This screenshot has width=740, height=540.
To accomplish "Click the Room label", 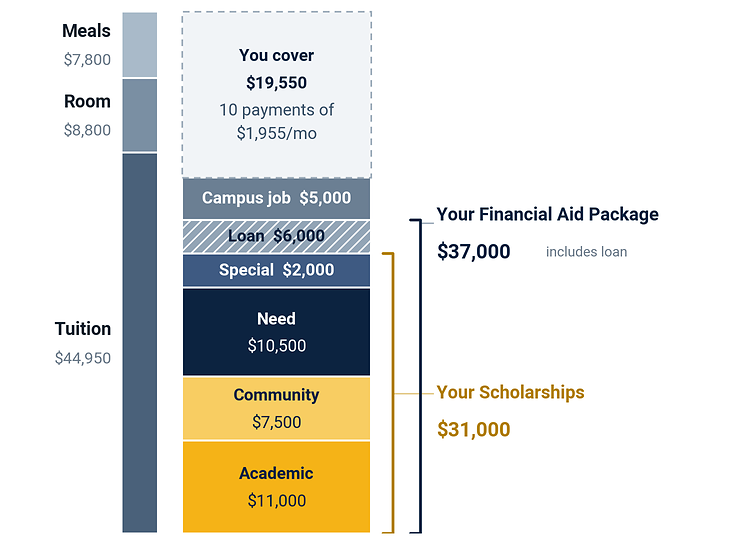I will pos(87,101).
